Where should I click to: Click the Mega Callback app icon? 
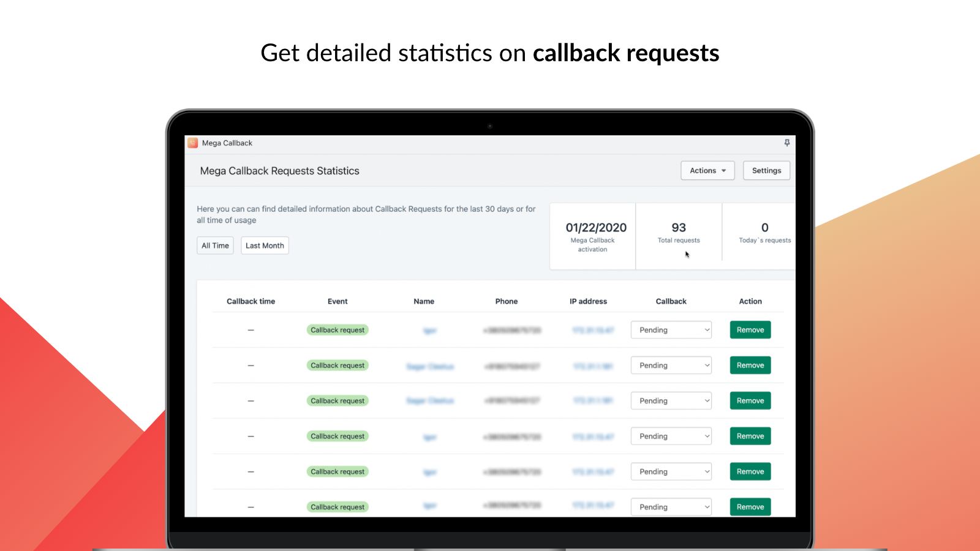click(x=192, y=143)
